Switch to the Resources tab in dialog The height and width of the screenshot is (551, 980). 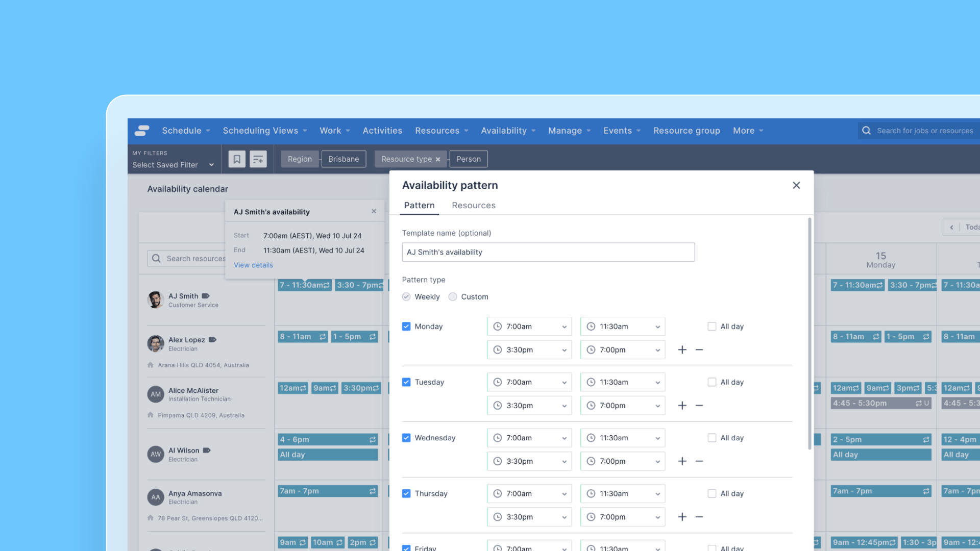pos(474,206)
